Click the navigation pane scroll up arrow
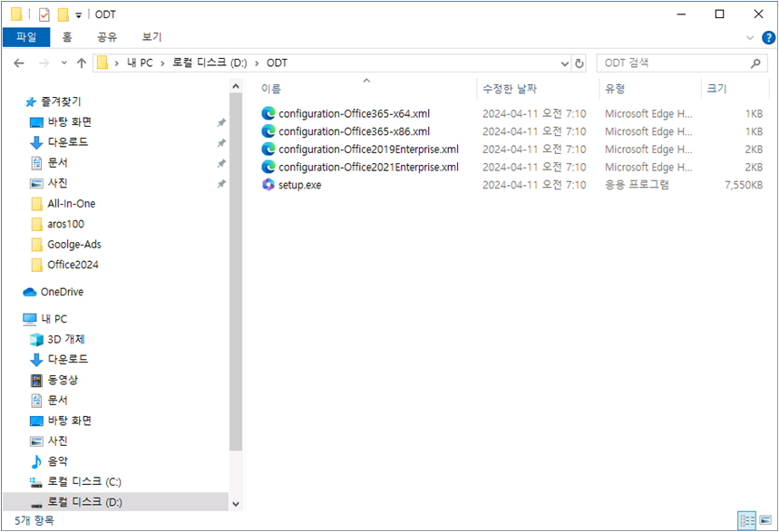This screenshot has width=779, height=532. point(236,86)
